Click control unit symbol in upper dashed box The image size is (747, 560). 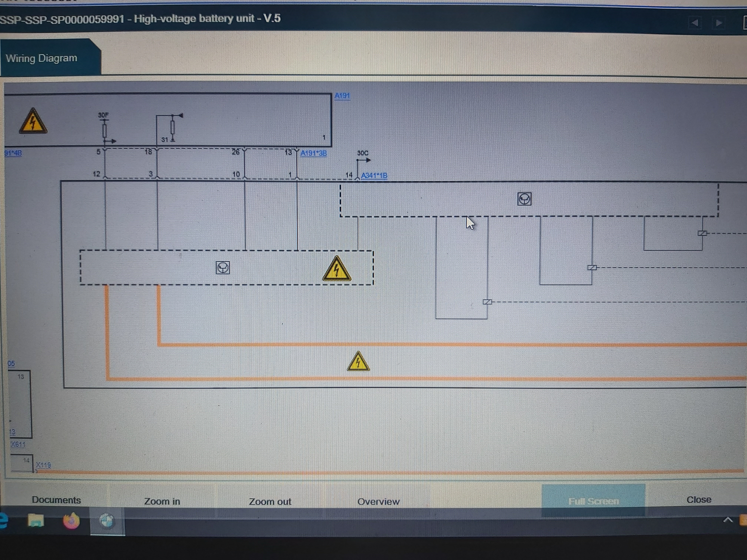(x=524, y=199)
